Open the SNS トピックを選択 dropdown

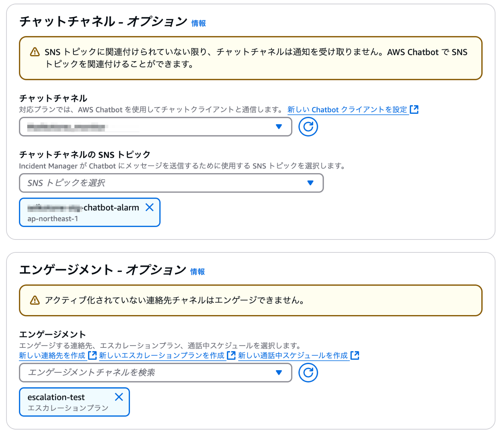310,183
